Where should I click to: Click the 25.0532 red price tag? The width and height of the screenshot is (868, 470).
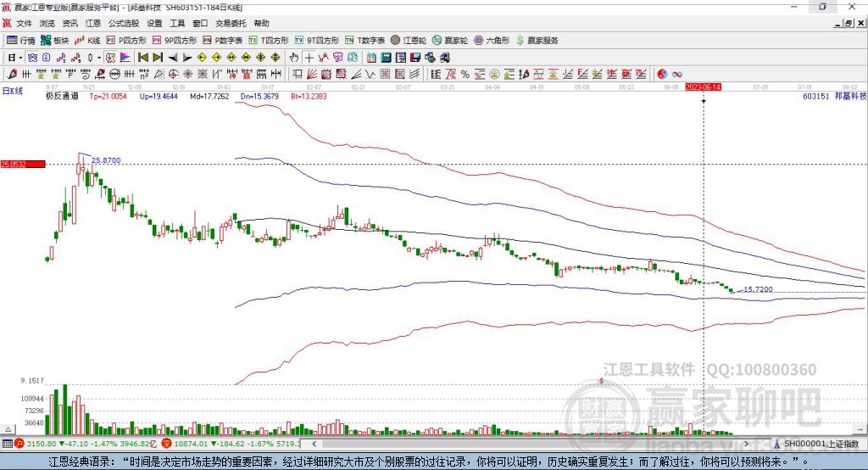[x=23, y=164]
